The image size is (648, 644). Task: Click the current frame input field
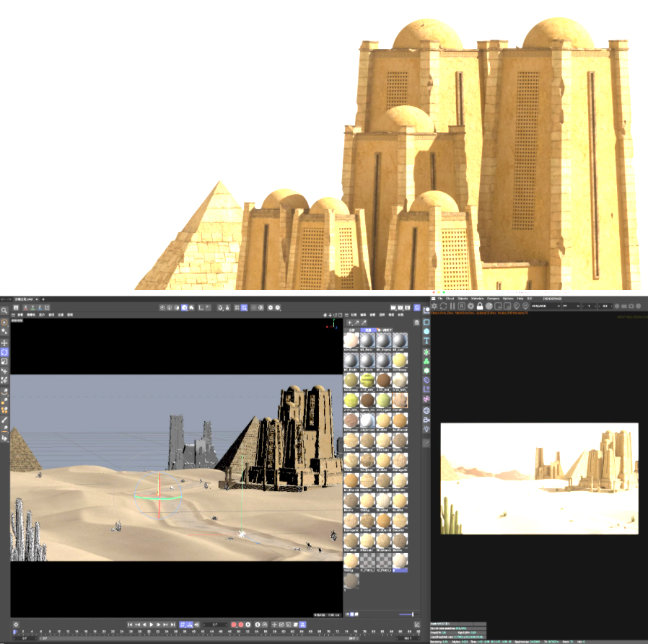click(x=216, y=625)
